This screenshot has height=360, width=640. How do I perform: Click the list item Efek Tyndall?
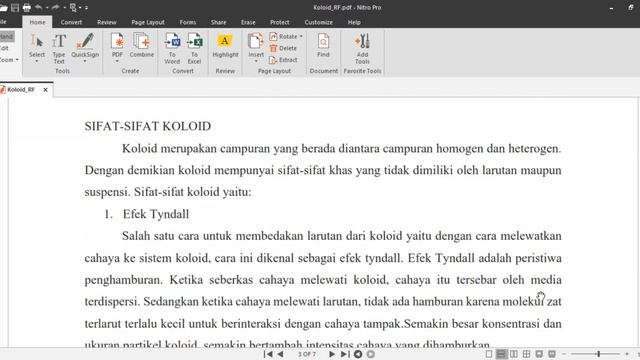tap(156, 214)
